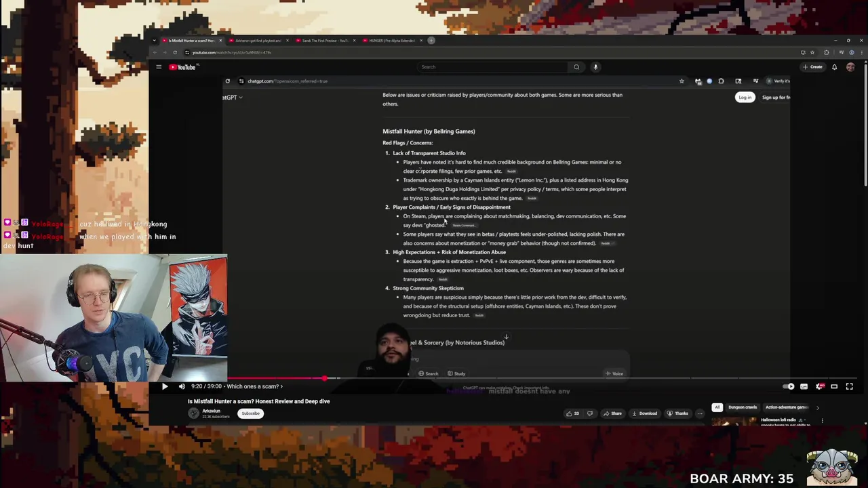
Task: Select the Action-adventure games filter chip
Action: (786, 407)
